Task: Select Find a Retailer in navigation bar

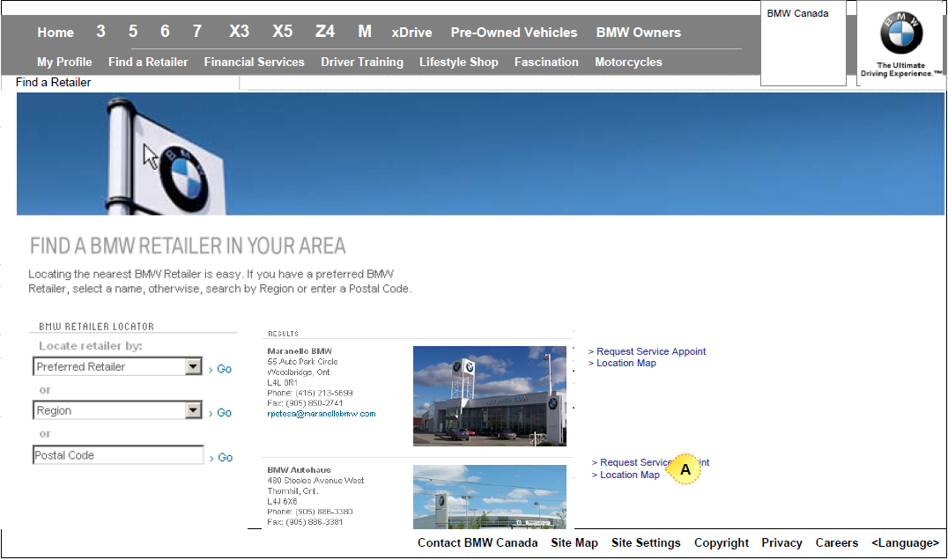Action: point(148,63)
